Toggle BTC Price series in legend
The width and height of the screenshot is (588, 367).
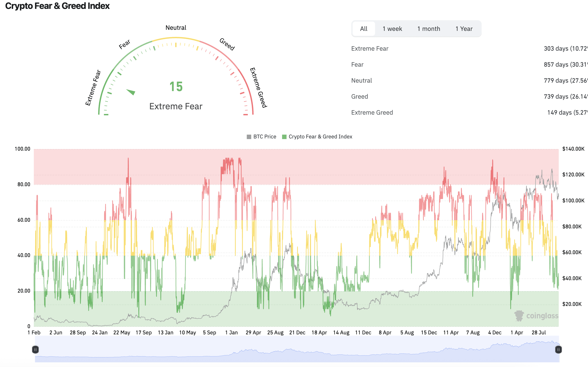(264, 137)
